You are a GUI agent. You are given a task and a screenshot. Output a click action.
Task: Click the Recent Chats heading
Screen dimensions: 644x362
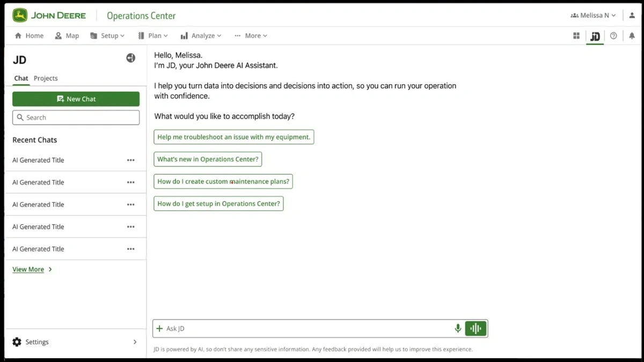click(34, 140)
